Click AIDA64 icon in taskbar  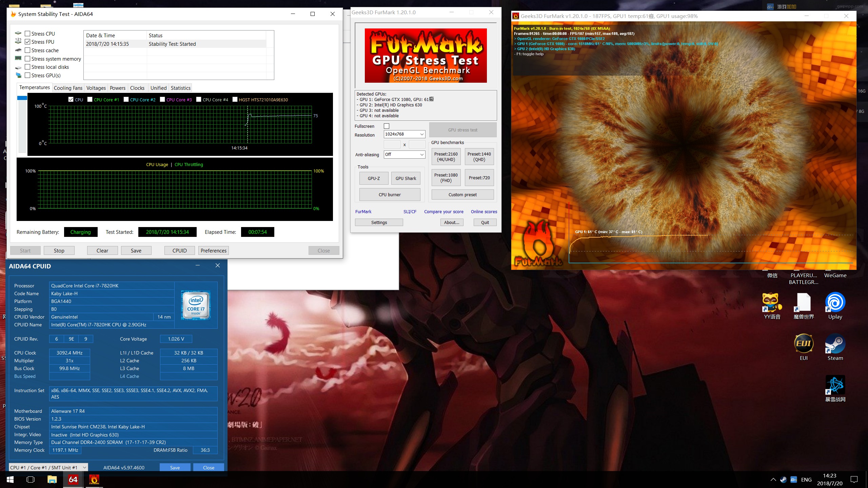73,479
